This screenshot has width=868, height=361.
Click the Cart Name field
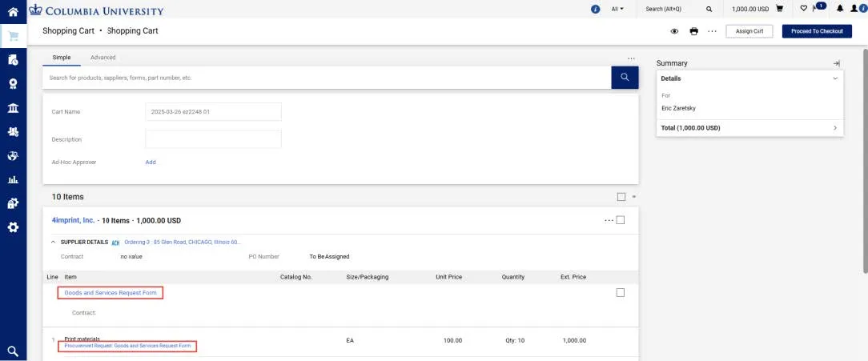213,111
